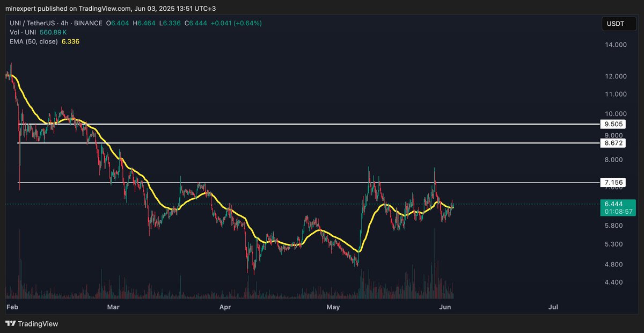The height and width of the screenshot is (333, 644).
Task: Open the 560.89 K volume value
Action: click(53, 32)
